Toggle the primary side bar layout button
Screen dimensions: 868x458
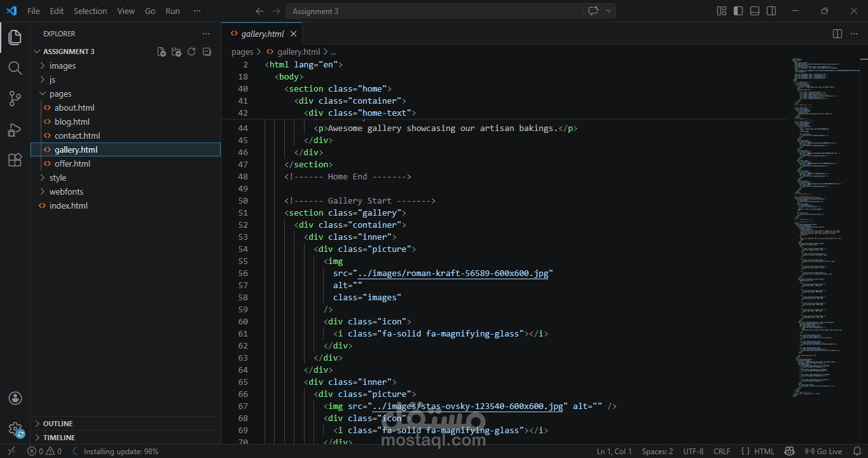pyautogui.click(x=738, y=11)
